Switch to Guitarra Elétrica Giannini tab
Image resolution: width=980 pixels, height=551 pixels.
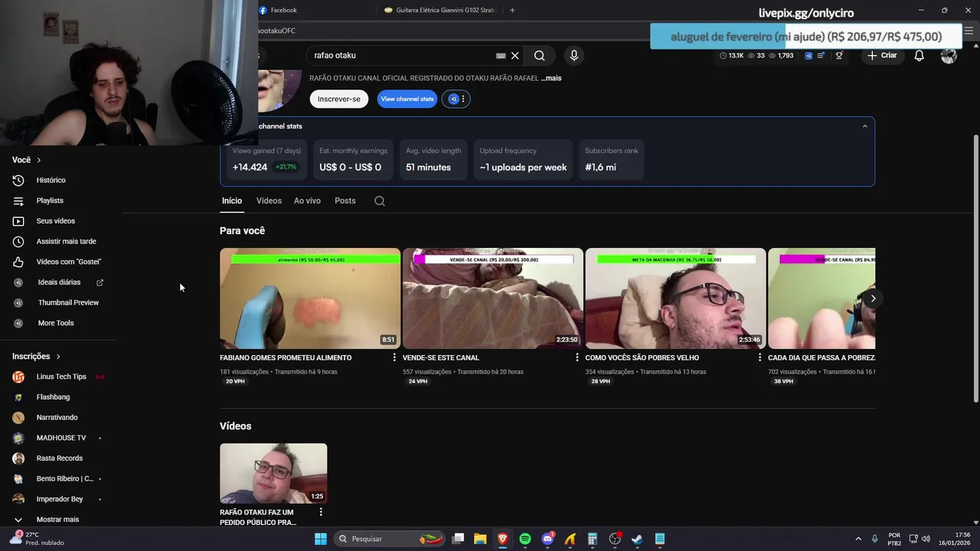[440, 10]
